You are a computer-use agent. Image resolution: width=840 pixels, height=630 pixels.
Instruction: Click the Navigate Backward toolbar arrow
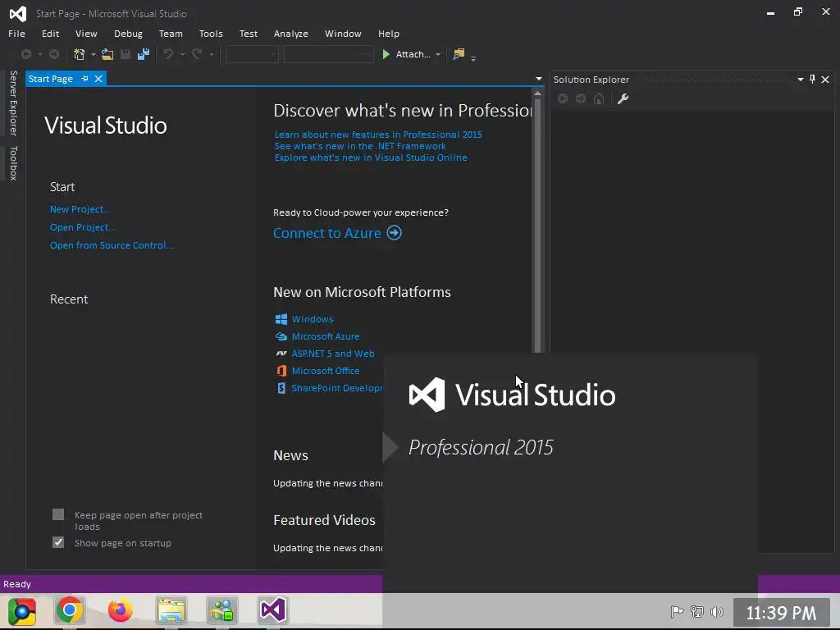tap(25, 54)
